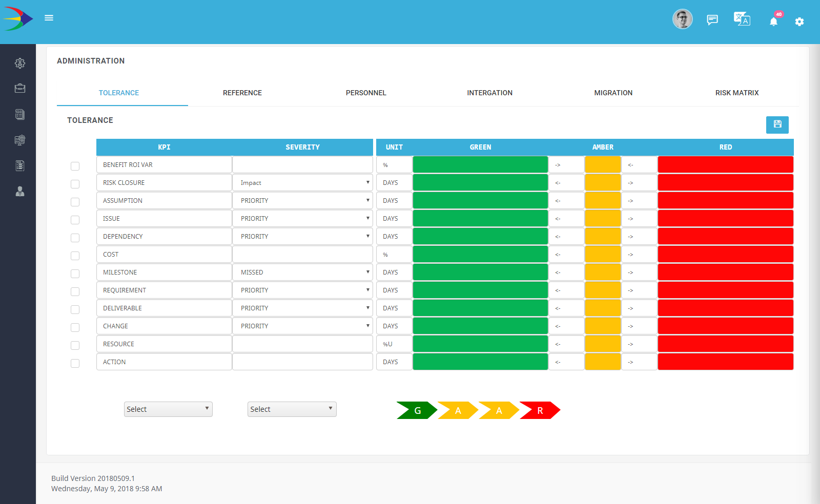Click the red swatch in COST row
Image resolution: width=820 pixels, height=504 pixels.
click(x=725, y=255)
